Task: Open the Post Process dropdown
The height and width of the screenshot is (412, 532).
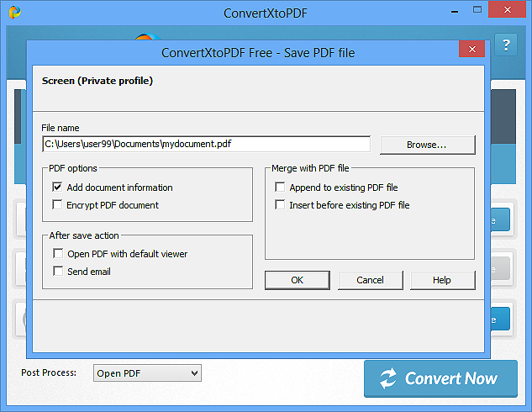Action: [147, 373]
